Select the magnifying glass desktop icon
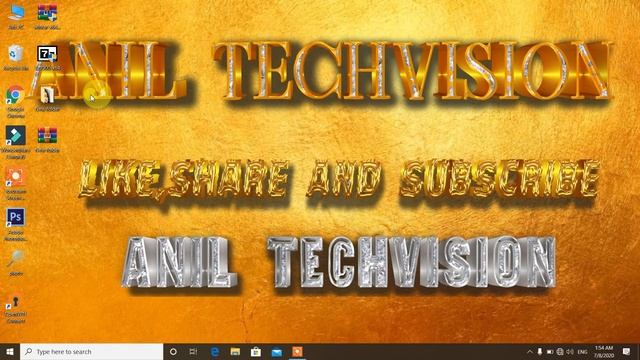 pyautogui.click(x=16, y=263)
